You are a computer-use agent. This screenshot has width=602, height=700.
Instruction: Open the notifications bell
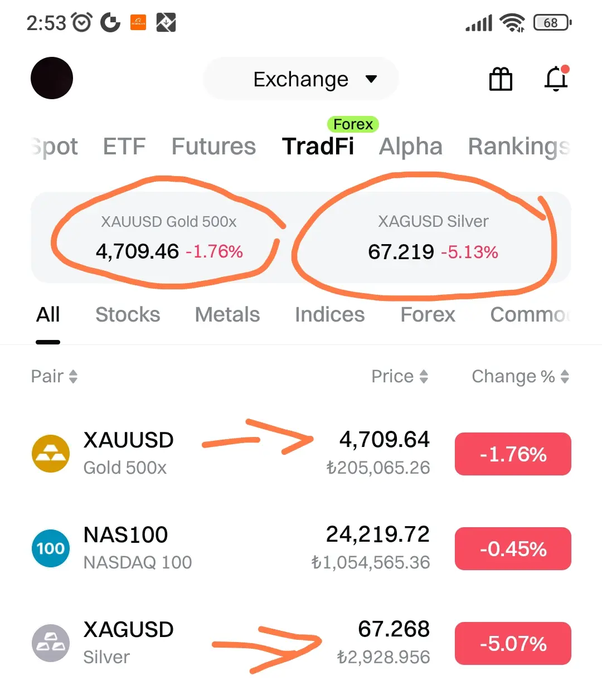[556, 79]
